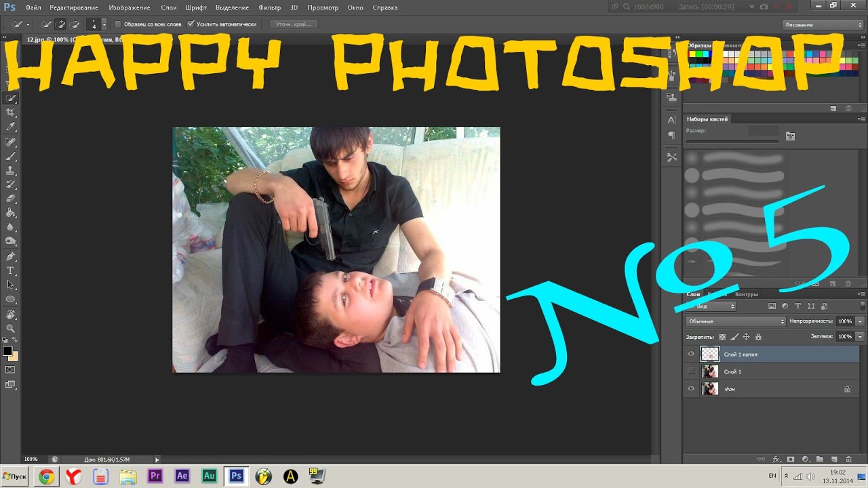Image resolution: width=868 pixels, height=488 pixels.
Task: Open the status bar info arrow
Action: tap(157, 460)
